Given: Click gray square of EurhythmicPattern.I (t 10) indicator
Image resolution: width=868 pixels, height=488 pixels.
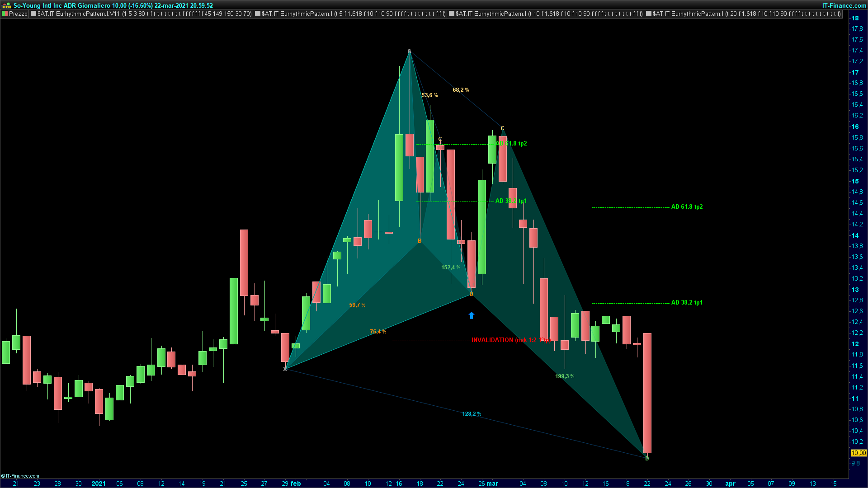Looking at the screenshot, I should [x=451, y=14].
